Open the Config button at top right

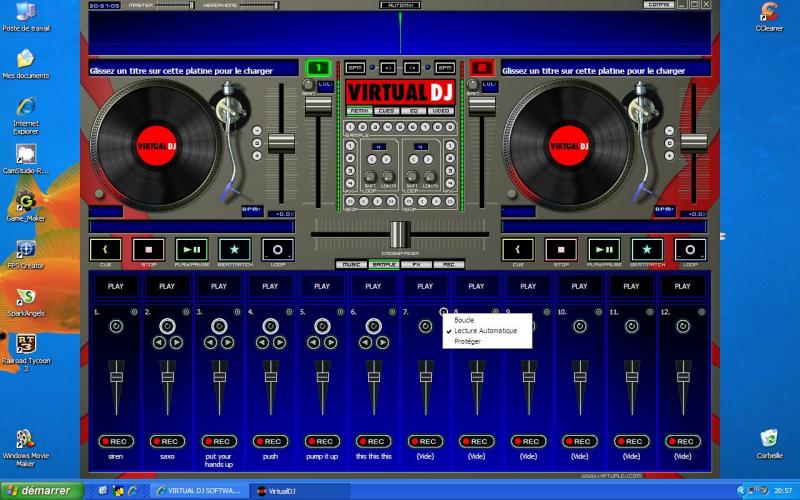(658, 5)
